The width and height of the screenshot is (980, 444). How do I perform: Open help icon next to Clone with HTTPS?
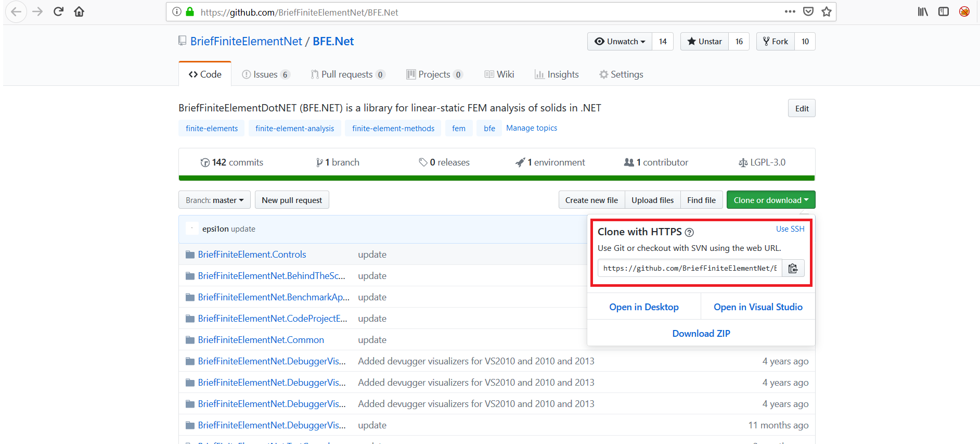tap(689, 232)
